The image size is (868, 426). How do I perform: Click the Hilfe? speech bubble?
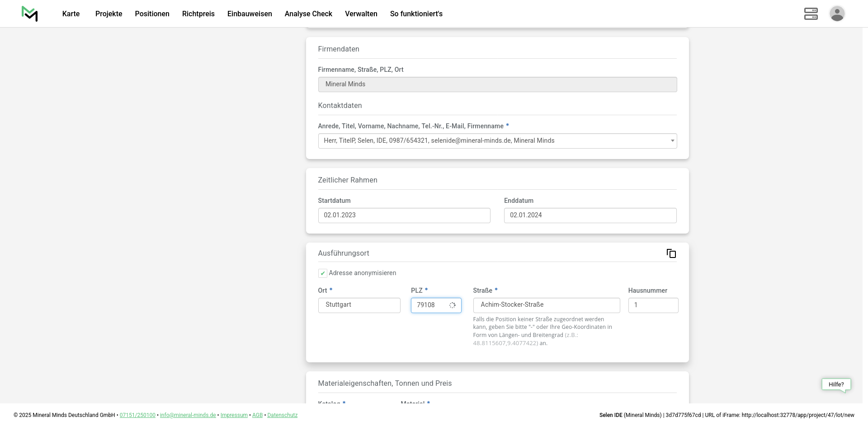[x=836, y=384]
